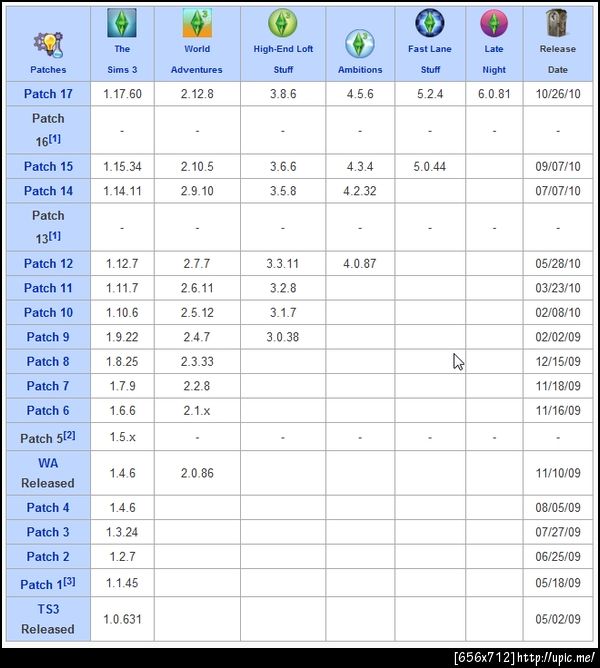
Task: Select release date 10/26/10
Action: pyautogui.click(x=558, y=94)
